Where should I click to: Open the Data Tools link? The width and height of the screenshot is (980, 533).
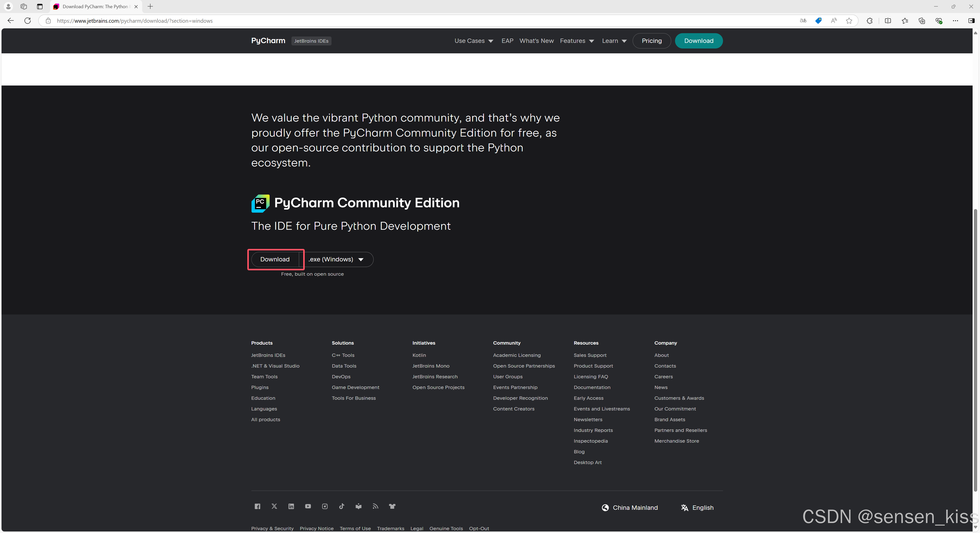point(344,366)
